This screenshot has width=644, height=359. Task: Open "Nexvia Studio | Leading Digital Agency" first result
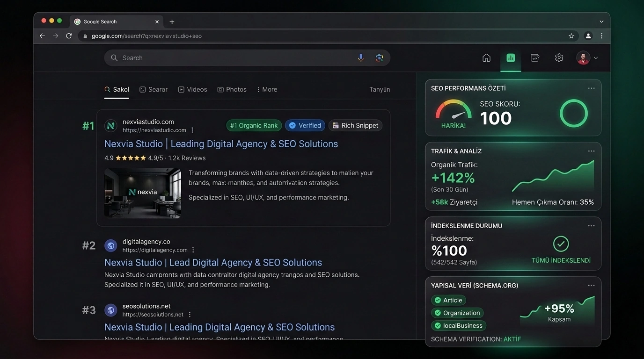coord(221,144)
